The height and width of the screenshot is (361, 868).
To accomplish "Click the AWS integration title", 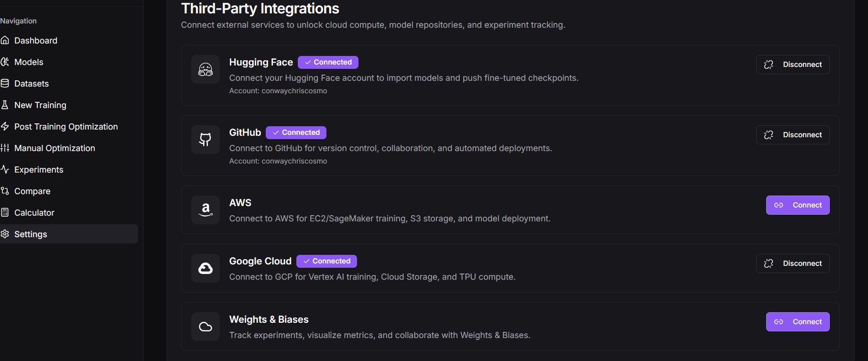I will (x=240, y=203).
